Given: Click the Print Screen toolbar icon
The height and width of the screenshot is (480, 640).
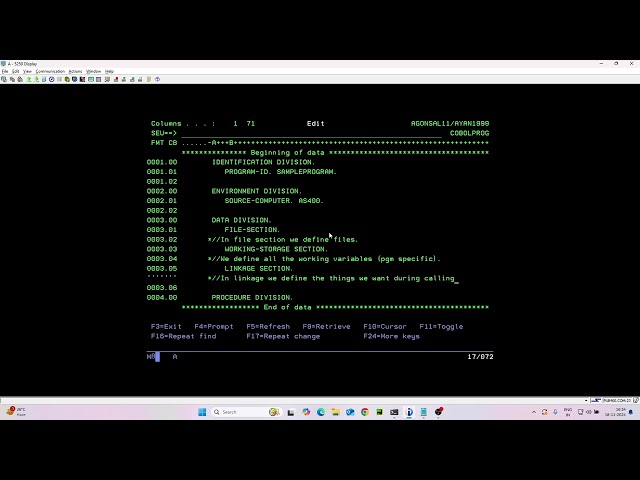Looking at the screenshot, I should point(4,79).
